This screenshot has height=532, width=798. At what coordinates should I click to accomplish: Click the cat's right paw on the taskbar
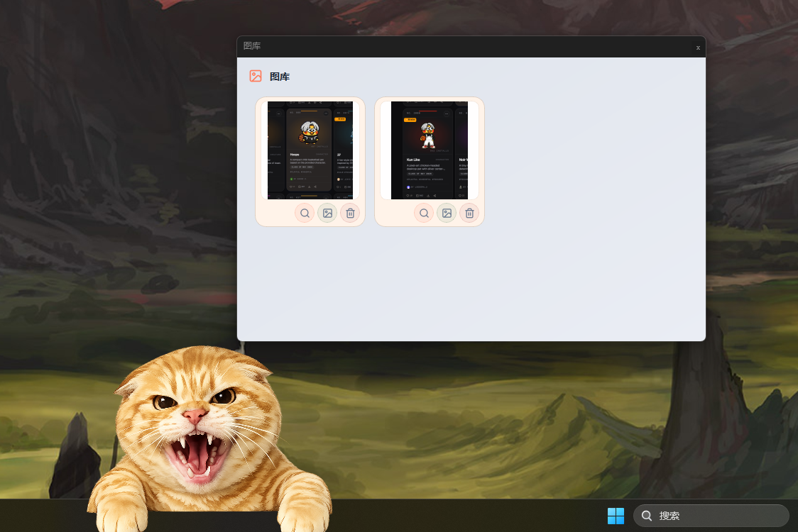click(305, 516)
